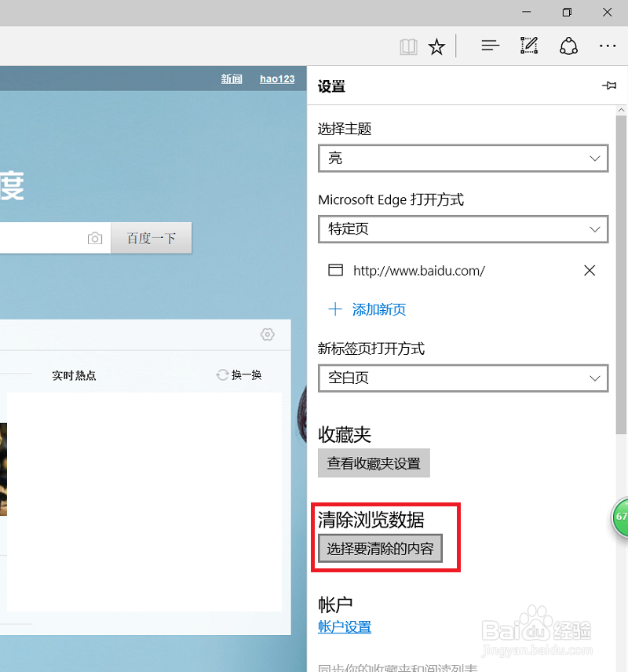
Task: Open the Baidu card settings gear
Action: tap(268, 334)
